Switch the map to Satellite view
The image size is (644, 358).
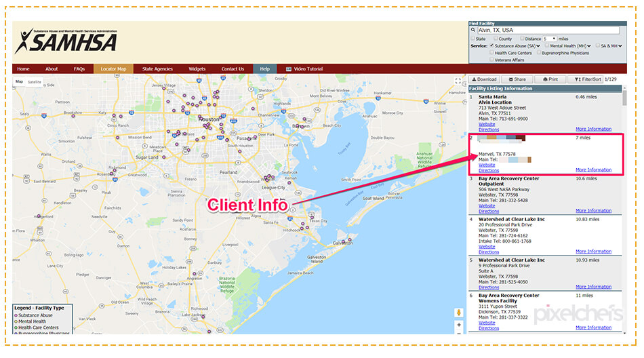click(35, 82)
